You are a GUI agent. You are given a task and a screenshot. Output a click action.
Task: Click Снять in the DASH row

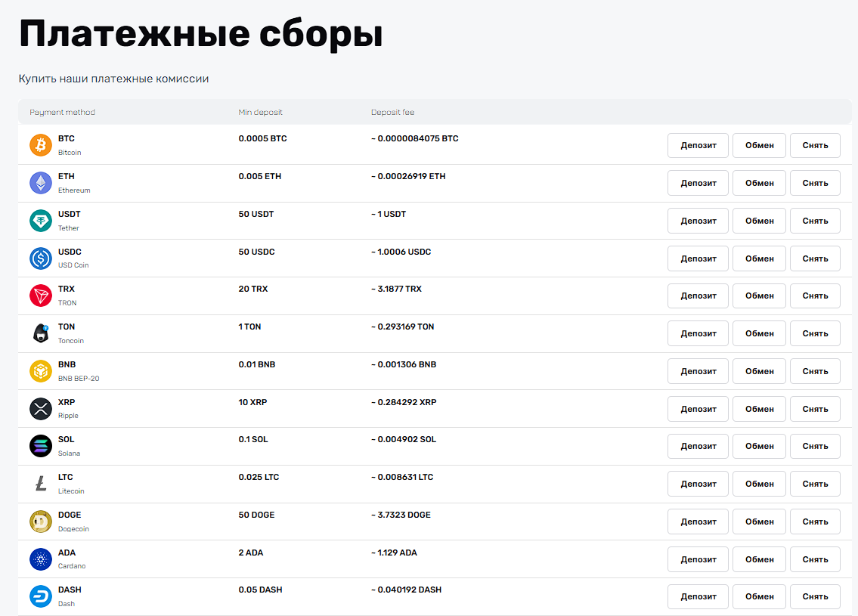point(816,597)
